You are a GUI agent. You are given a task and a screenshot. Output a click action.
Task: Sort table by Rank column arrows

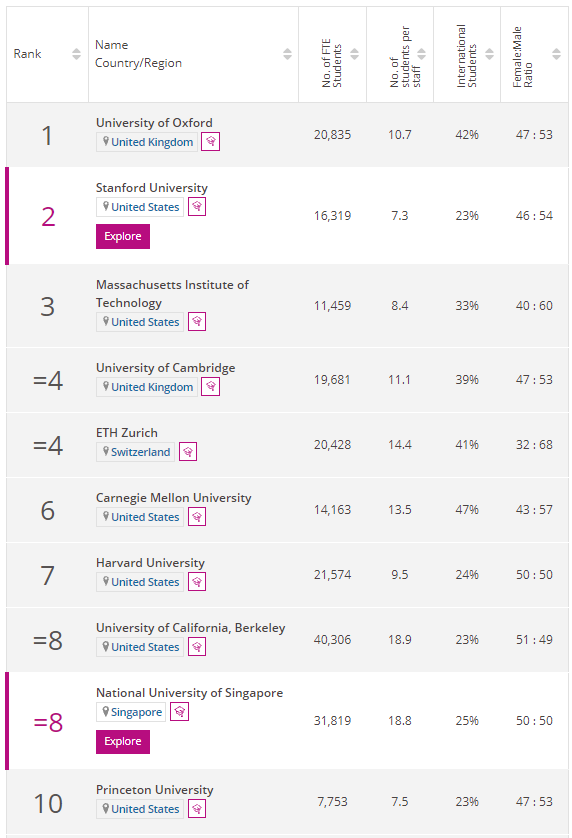coord(76,54)
